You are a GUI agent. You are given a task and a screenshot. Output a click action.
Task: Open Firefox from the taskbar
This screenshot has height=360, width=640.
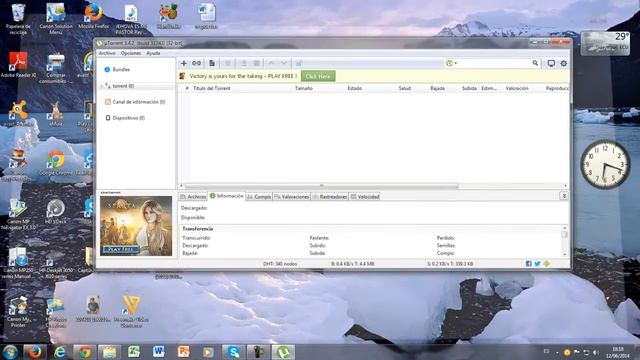click(x=34, y=352)
